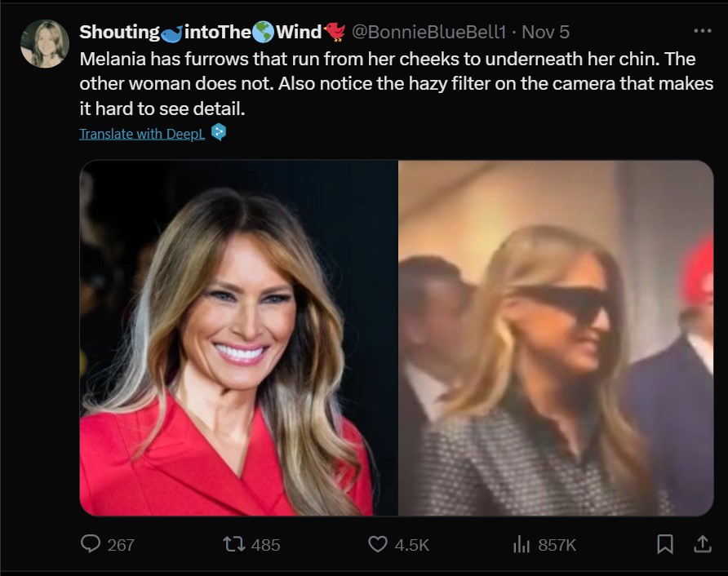Open the right photo with sunglasses
This screenshot has width=728, height=576.
[556, 338]
